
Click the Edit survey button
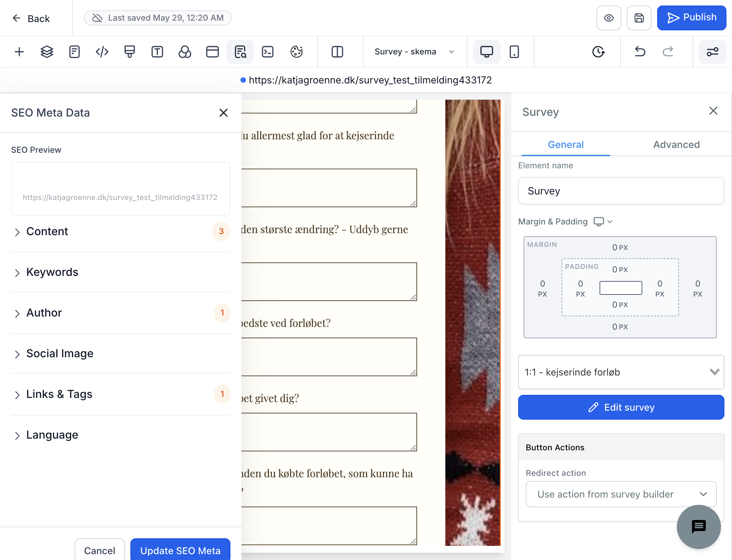[x=621, y=407]
